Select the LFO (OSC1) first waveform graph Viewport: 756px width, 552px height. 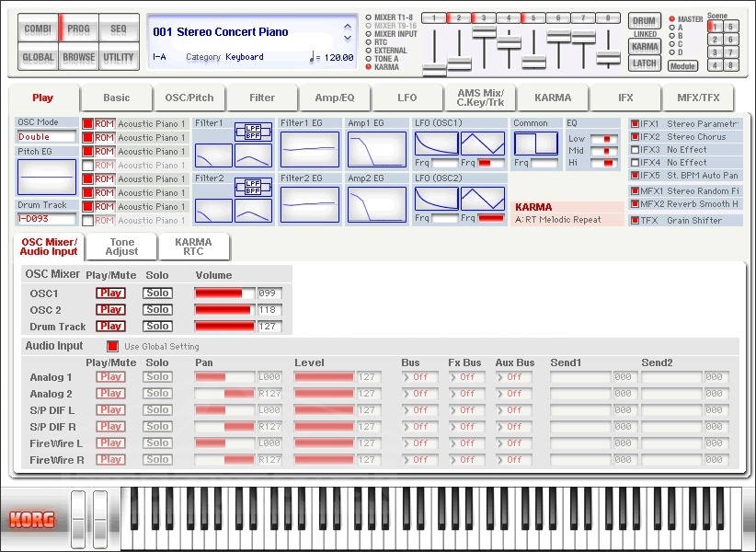[436, 144]
